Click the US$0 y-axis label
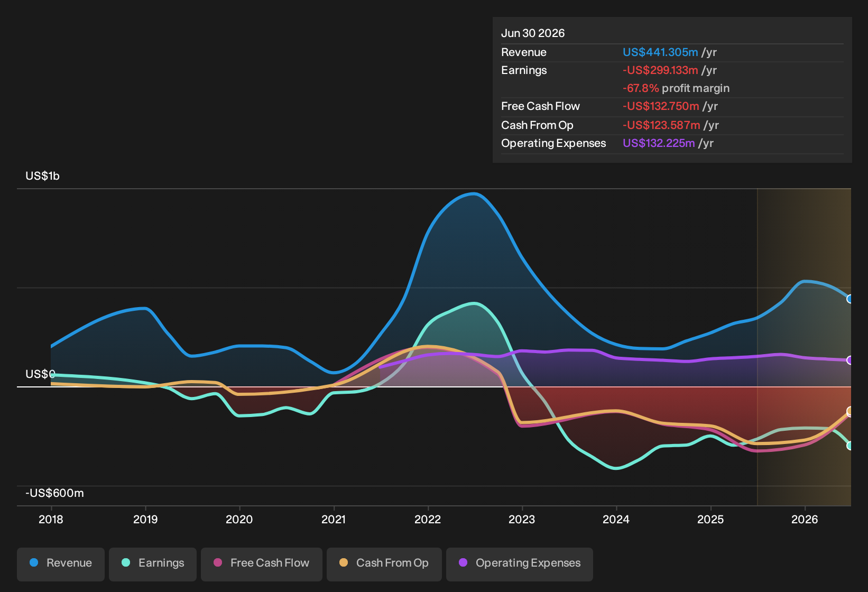Viewport: 868px width, 592px height. [40, 374]
